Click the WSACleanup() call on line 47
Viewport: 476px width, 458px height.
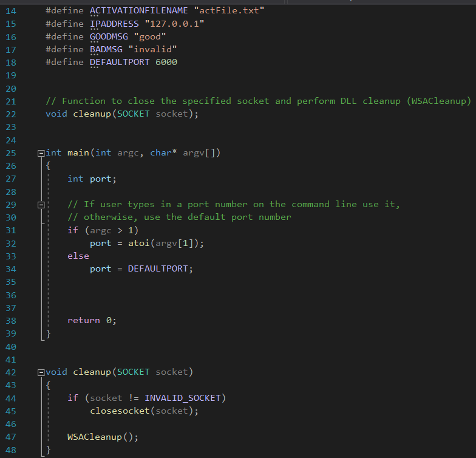pos(103,437)
